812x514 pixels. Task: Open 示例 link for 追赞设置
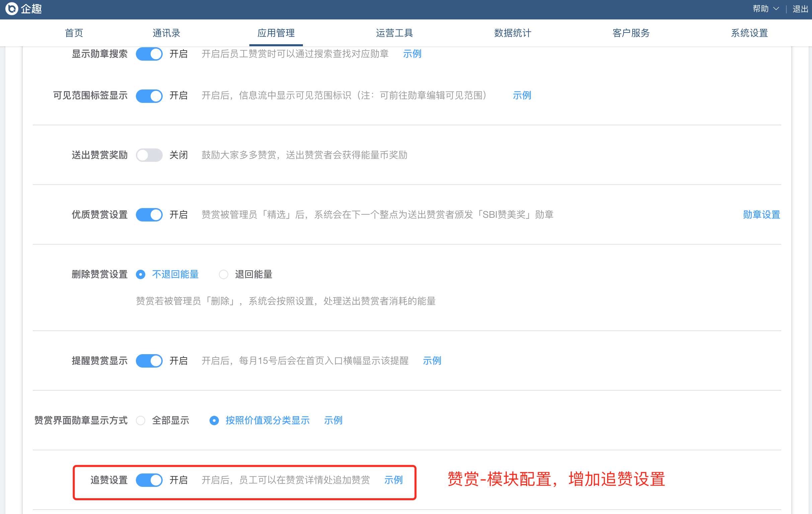point(393,480)
